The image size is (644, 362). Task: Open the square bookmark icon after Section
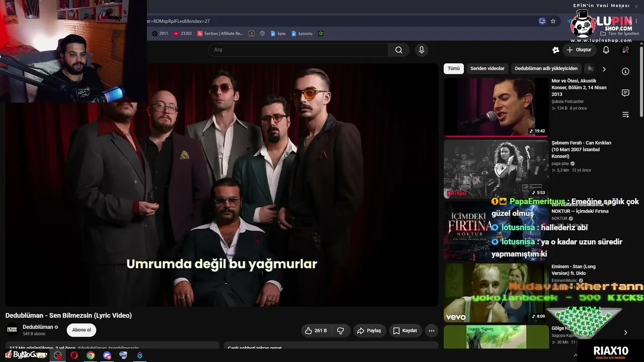(252, 34)
